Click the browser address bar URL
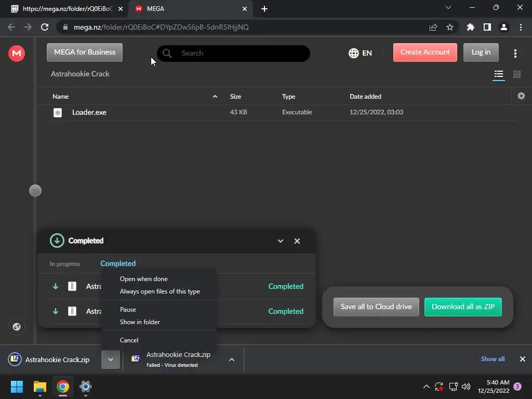 (x=161, y=27)
